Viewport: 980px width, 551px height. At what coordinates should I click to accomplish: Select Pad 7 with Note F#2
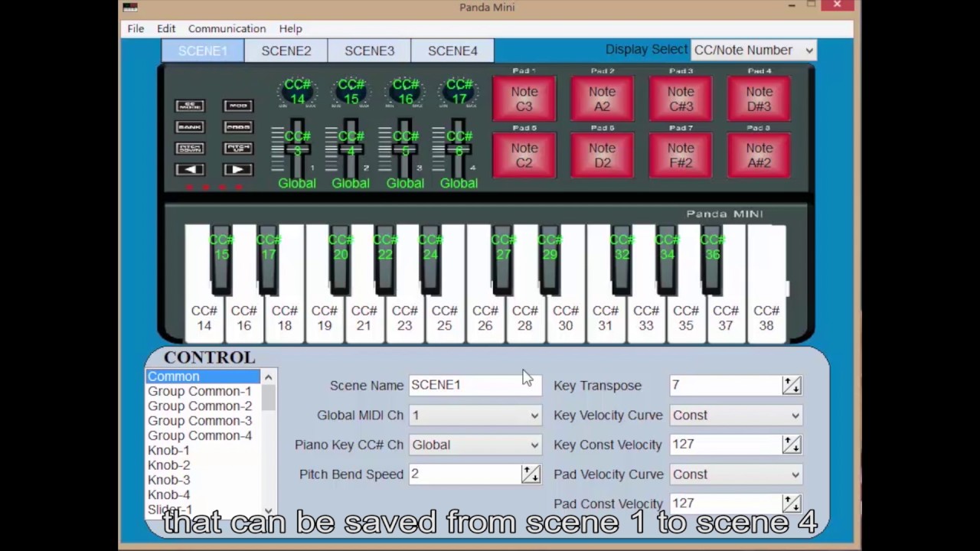point(681,155)
